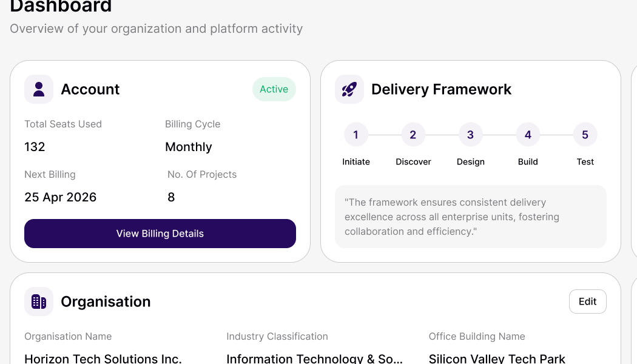This screenshot has height=364, width=637.
Task: Click the Active status badge
Action: click(x=274, y=89)
